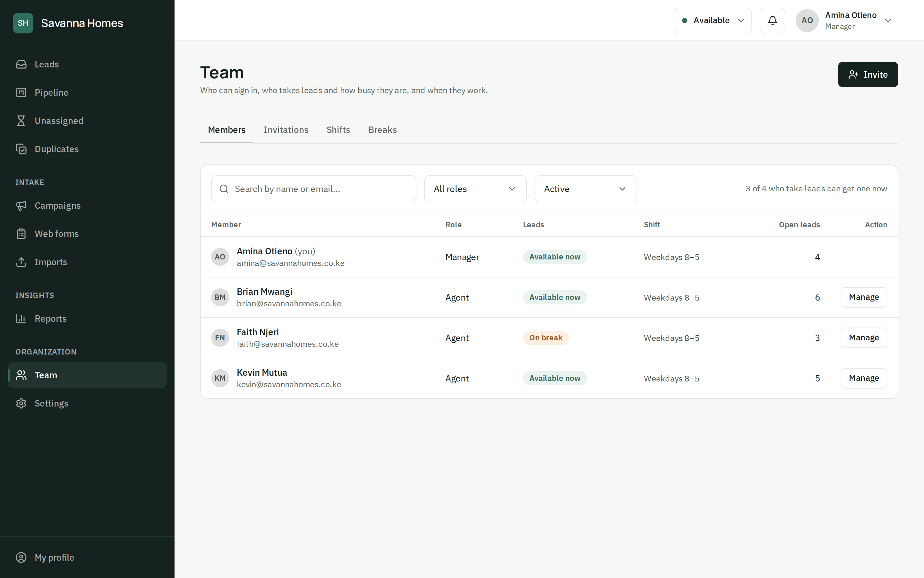Image resolution: width=924 pixels, height=578 pixels.
Task: Click the Shift column header
Action: [x=651, y=225]
